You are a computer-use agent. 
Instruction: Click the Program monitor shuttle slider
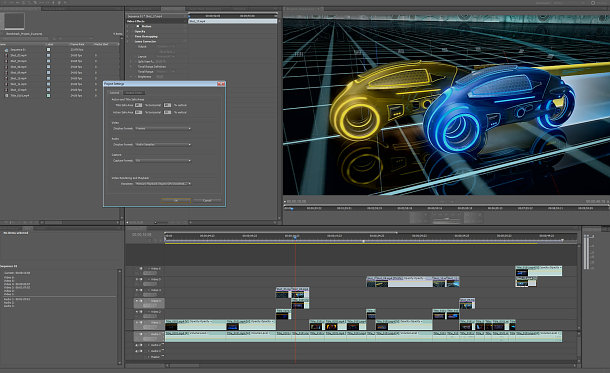(447, 219)
